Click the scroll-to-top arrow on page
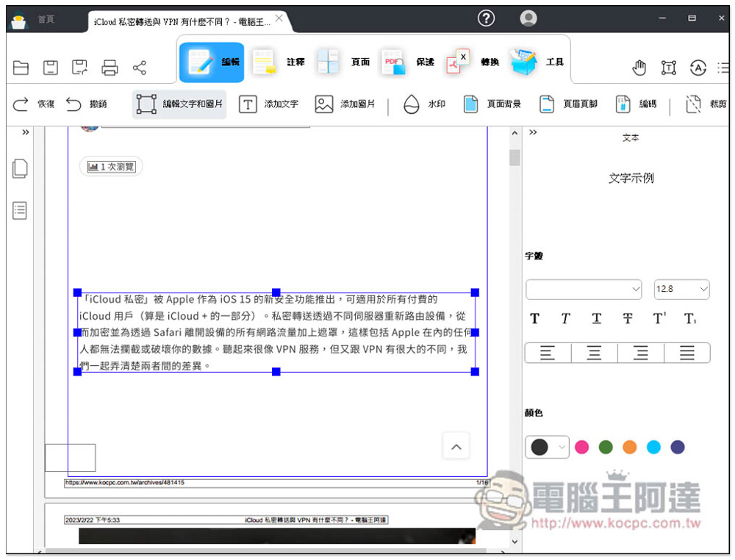 [456, 446]
